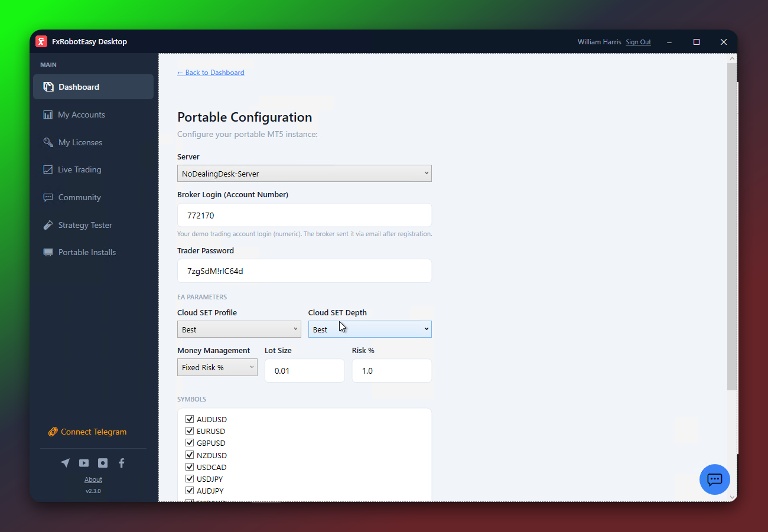Uncheck the GBPUSD symbol
The width and height of the screenshot is (768, 532).
190,442
